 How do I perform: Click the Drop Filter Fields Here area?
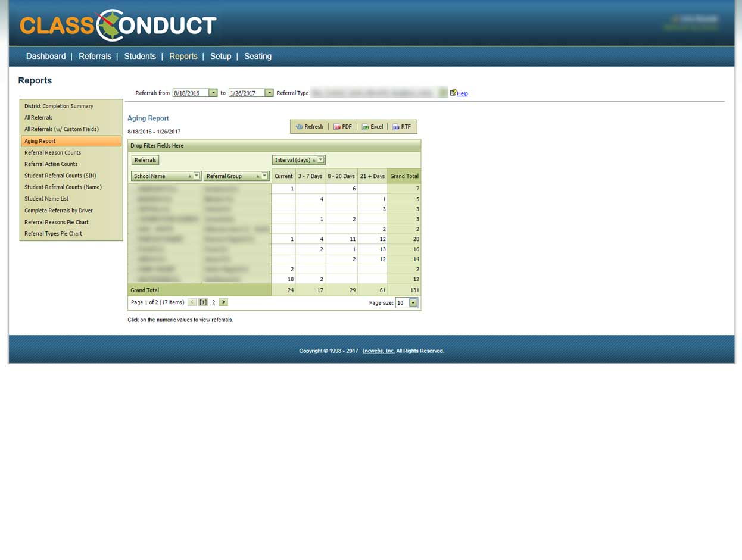point(275,146)
